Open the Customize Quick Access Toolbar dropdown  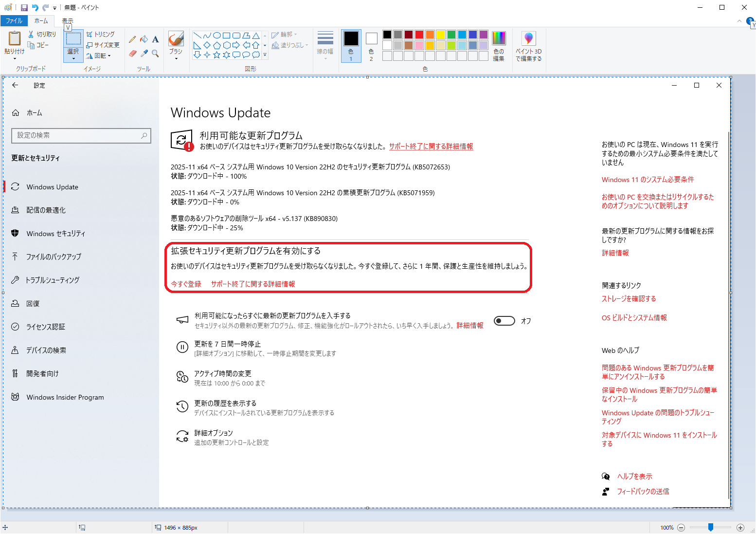pos(55,8)
